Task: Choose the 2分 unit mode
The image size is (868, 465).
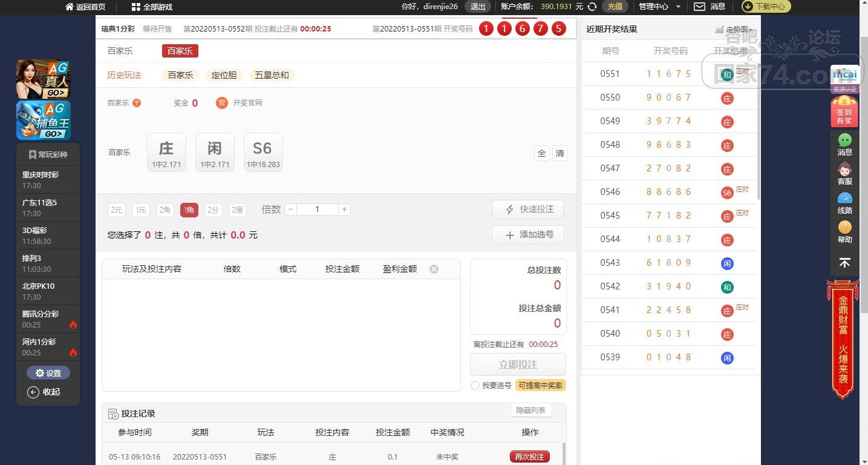Action: pyautogui.click(x=214, y=210)
